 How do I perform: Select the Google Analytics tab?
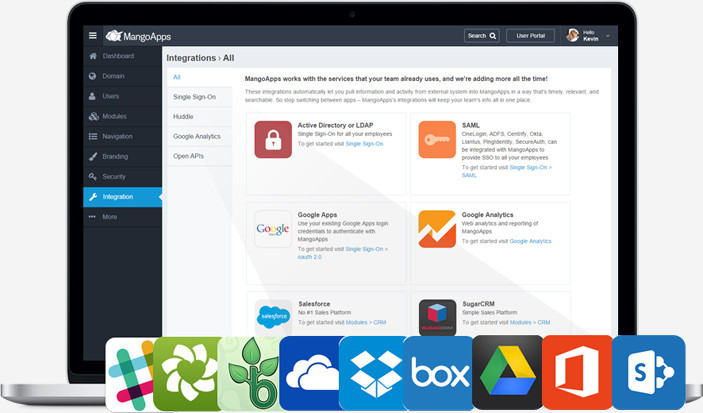(x=200, y=136)
